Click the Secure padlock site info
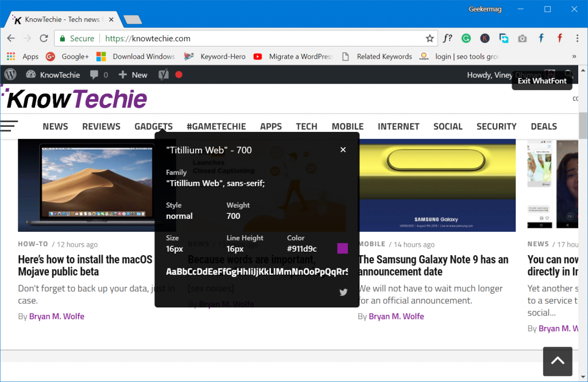The height and width of the screenshot is (382, 588). coord(77,38)
